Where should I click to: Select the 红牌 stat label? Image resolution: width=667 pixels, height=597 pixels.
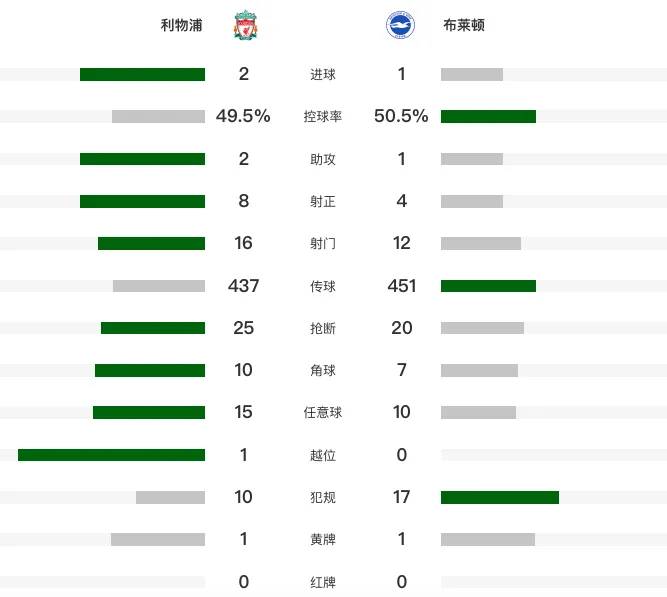tap(323, 582)
